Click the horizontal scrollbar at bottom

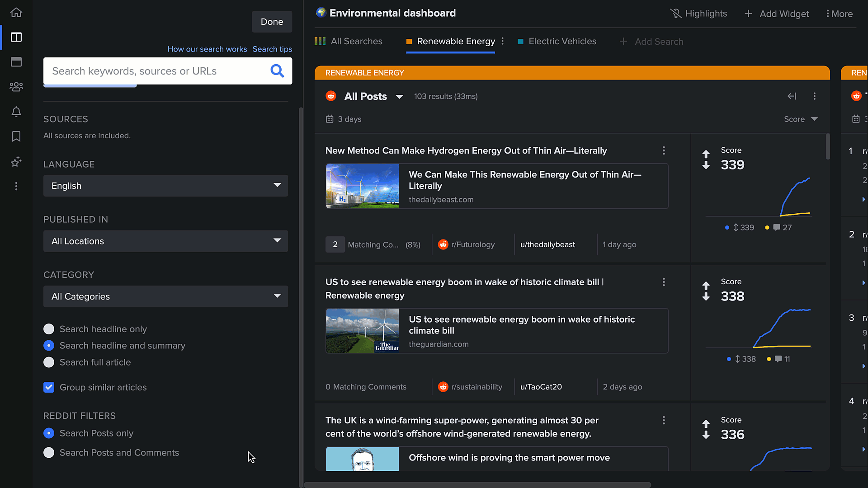pos(477,485)
